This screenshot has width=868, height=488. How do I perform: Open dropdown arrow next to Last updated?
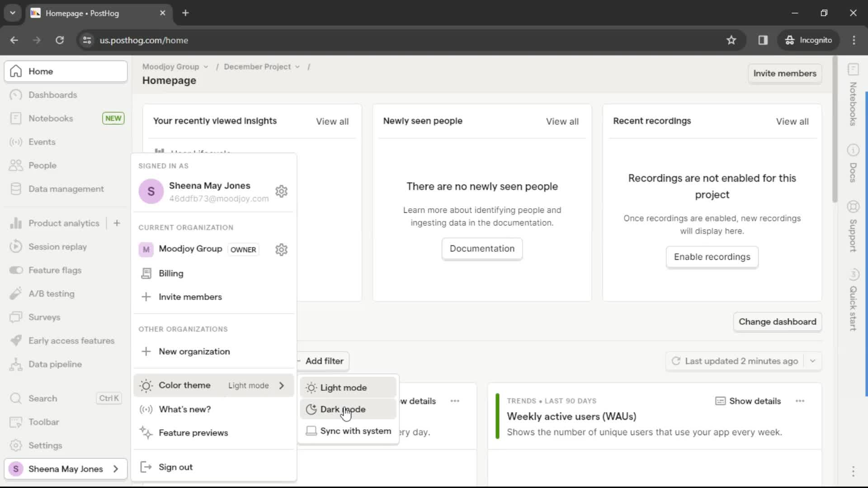click(x=812, y=361)
